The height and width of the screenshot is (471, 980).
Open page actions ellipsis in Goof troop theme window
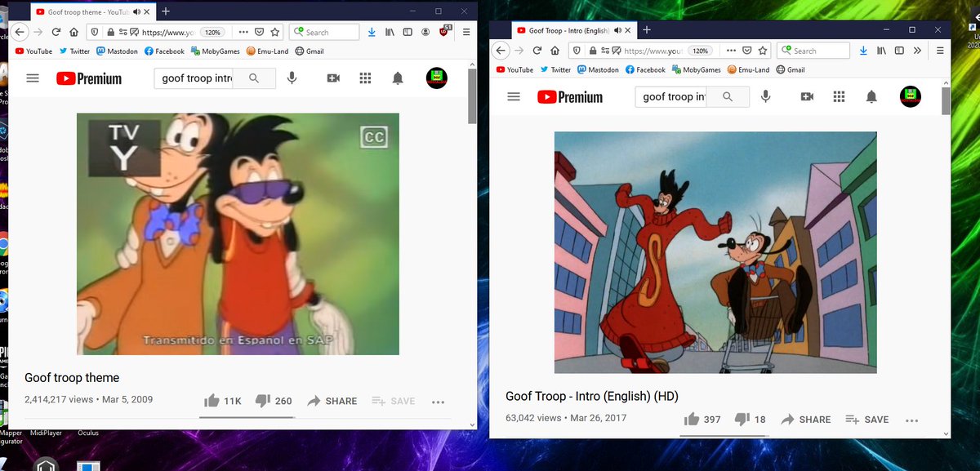[x=243, y=32]
